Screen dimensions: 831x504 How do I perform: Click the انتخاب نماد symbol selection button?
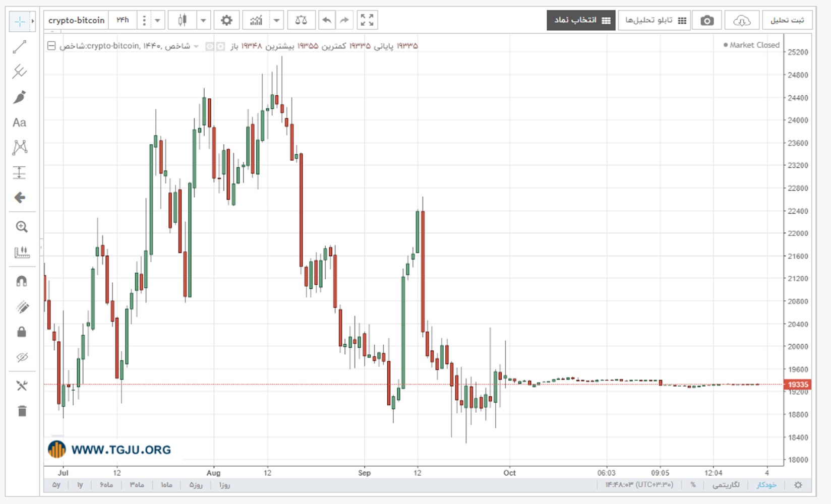click(x=581, y=20)
